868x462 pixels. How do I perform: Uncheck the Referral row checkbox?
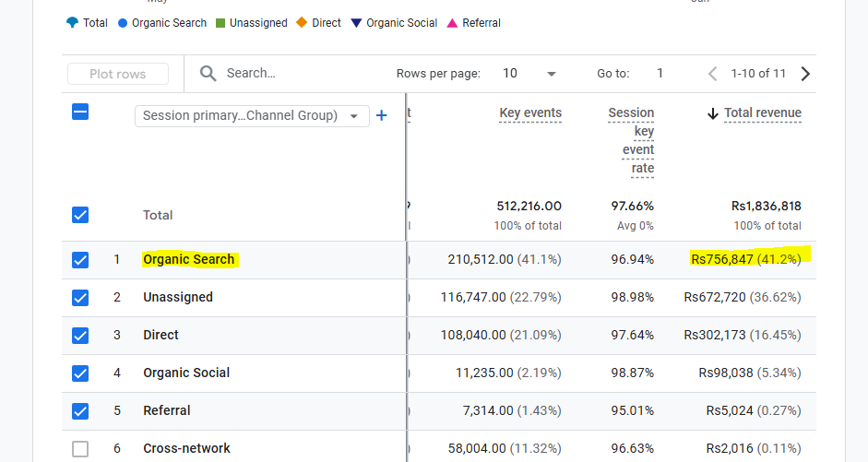tap(80, 411)
